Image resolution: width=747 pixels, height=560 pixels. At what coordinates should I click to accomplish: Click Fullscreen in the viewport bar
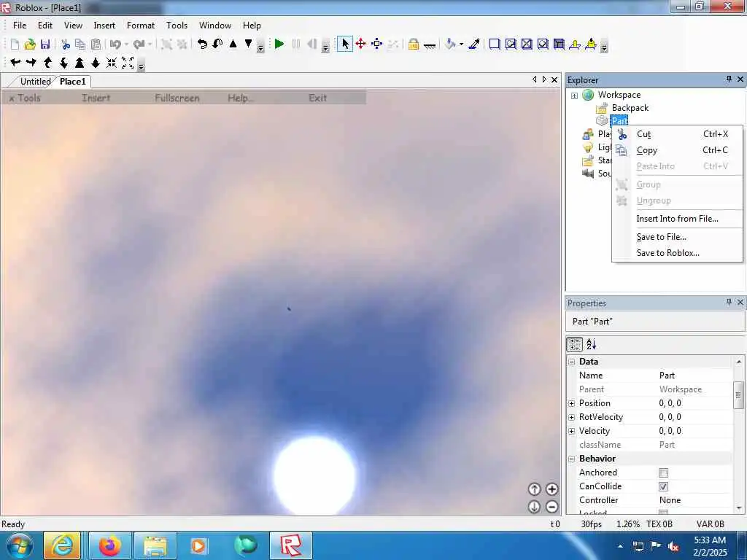point(177,98)
